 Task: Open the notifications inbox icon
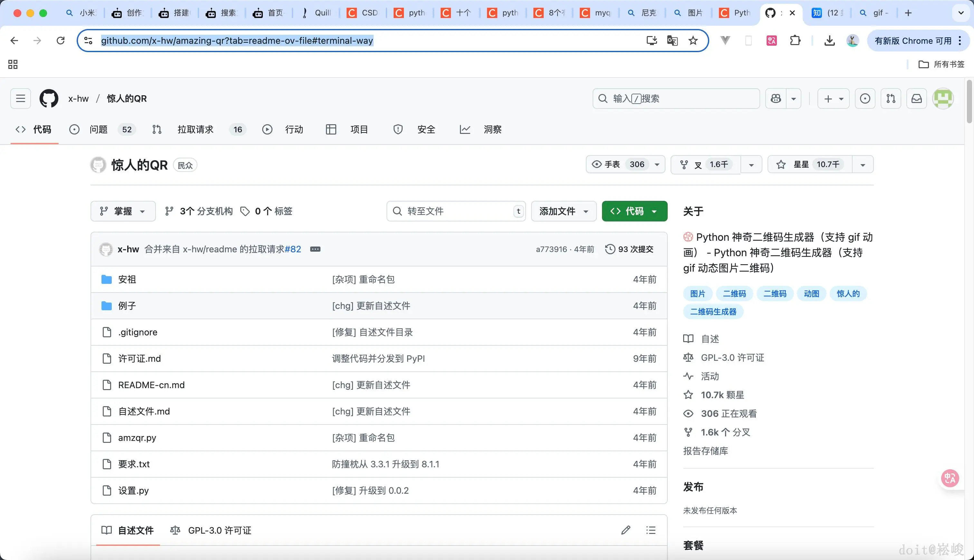click(917, 98)
